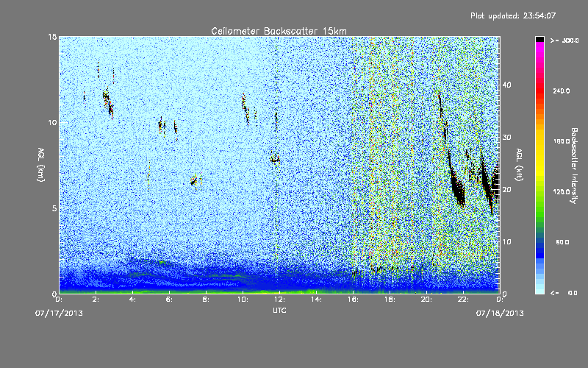Click the right 'AGL (kft)' axis label
Image resolution: width=588 pixels, height=368 pixels.
coord(520,164)
